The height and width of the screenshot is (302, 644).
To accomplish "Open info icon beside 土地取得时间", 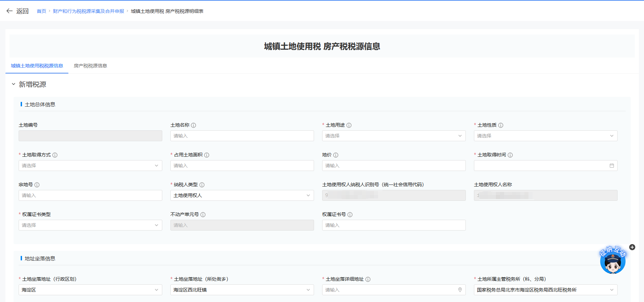I will (x=510, y=155).
